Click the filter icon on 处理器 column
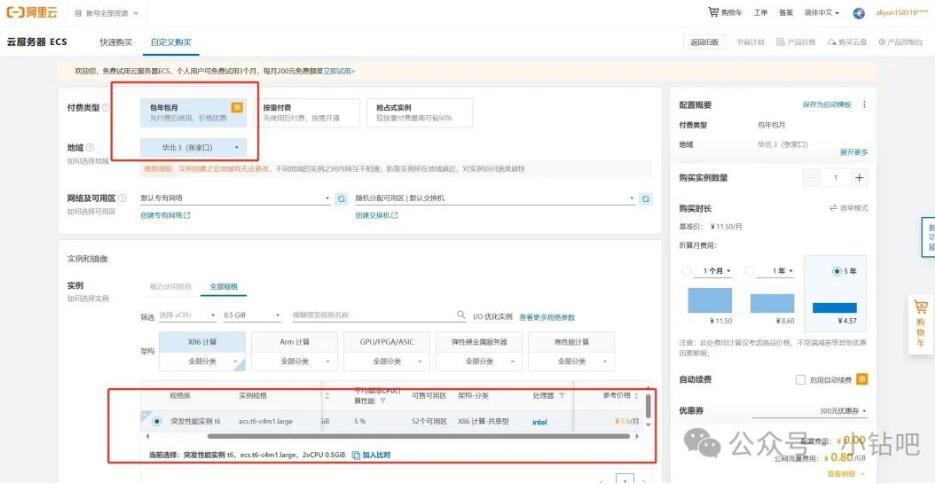The image size is (935, 485). pos(562,396)
